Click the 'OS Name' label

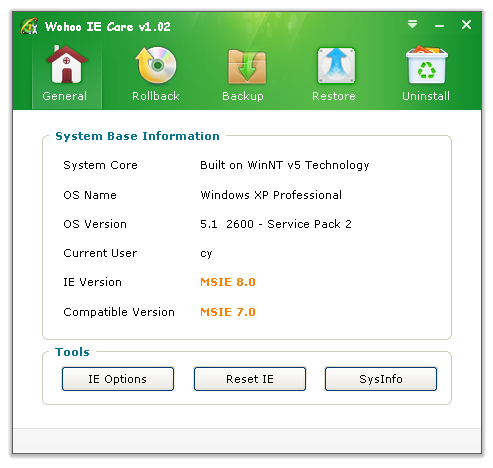(x=90, y=195)
